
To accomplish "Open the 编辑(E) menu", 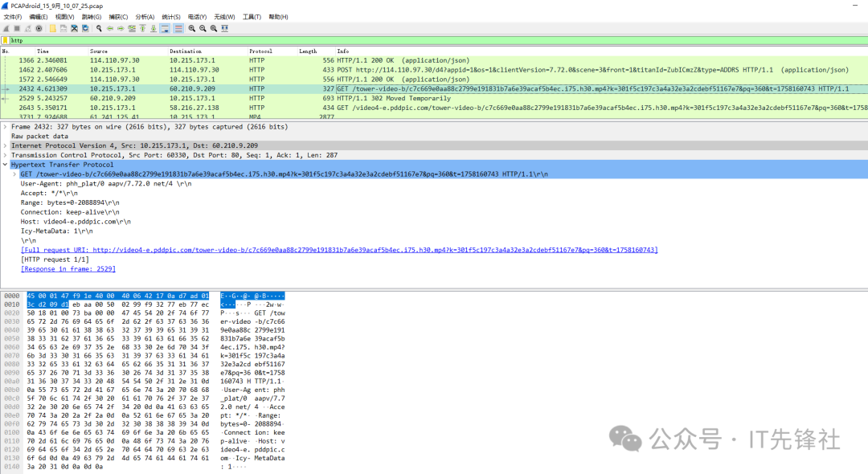I will [x=39, y=17].
